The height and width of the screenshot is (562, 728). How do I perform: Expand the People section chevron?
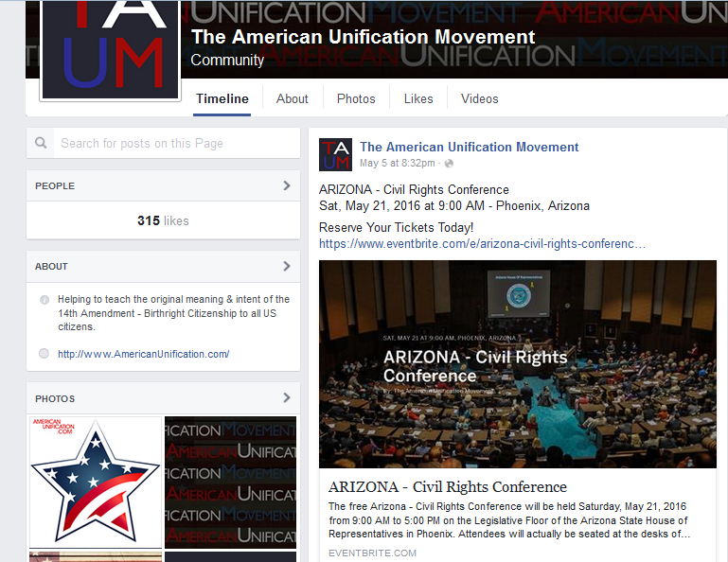[287, 185]
